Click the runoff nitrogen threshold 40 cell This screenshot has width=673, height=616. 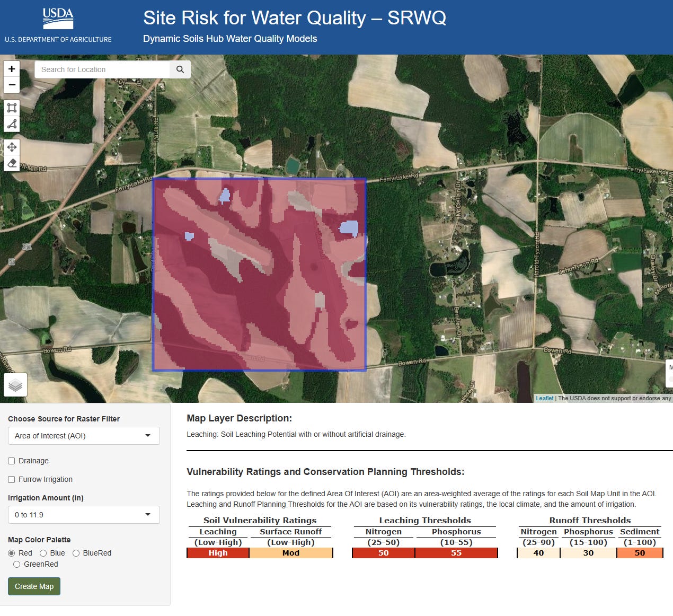click(538, 553)
